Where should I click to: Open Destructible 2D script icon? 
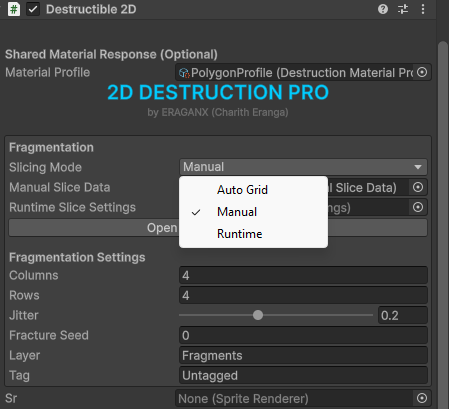point(14,9)
